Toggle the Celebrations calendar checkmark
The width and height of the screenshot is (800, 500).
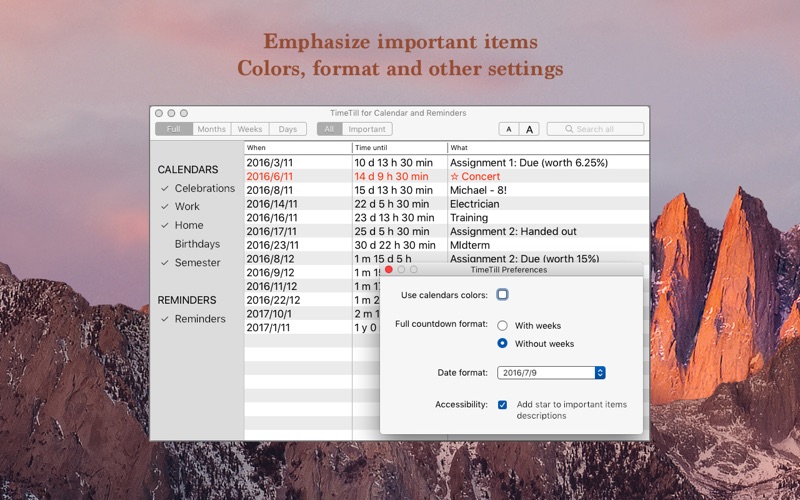(165, 188)
